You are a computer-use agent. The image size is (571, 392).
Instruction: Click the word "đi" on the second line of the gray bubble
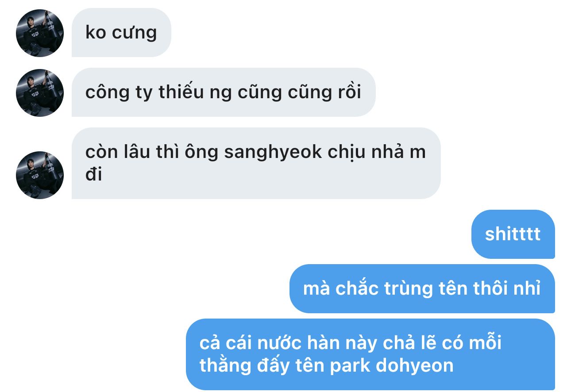(x=94, y=174)
